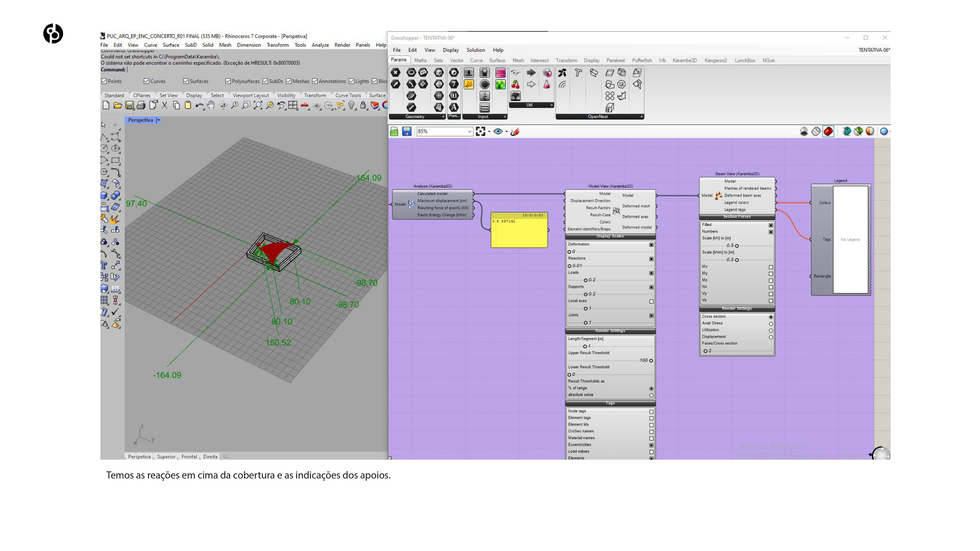Click the Pan view hand icon

pyautogui.click(x=211, y=105)
